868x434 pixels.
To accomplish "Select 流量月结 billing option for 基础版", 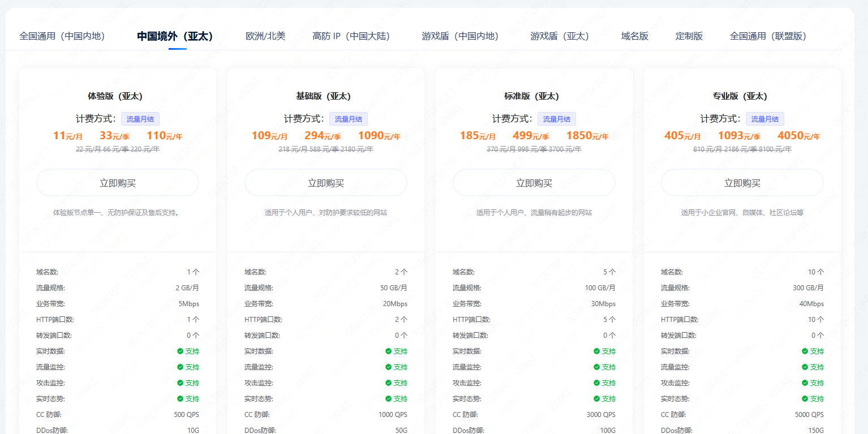I will click(349, 119).
